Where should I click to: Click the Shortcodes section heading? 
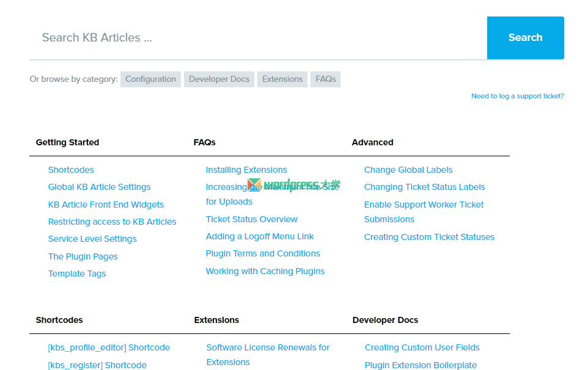point(59,320)
